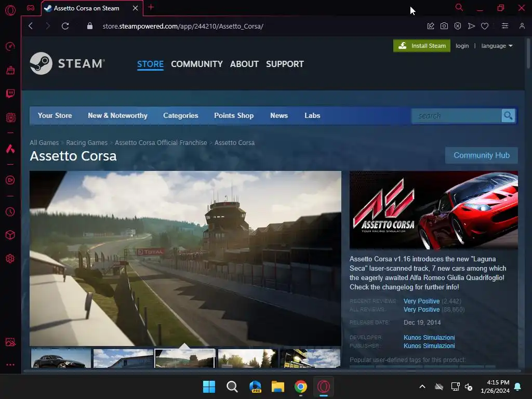Image resolution: width=532 pixels, height=399 pixels.
Task: Open History clock icon in sidebar
Action: pyautogui.click(x=10, y=212)
